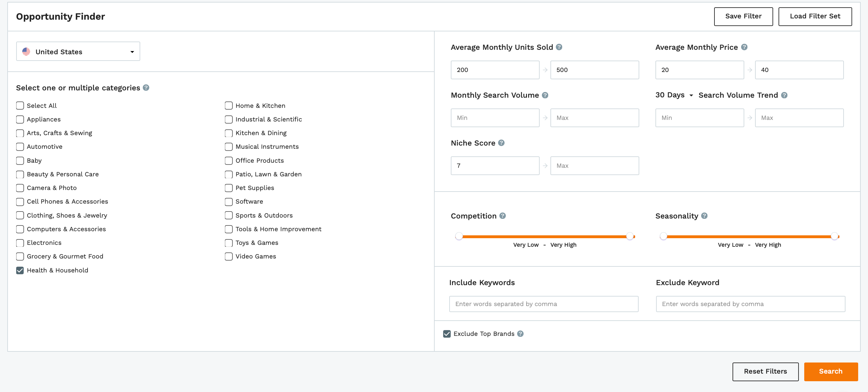Click the Competition slider left handle
Viewport: 868px width, 392px height.
[459, 236]
